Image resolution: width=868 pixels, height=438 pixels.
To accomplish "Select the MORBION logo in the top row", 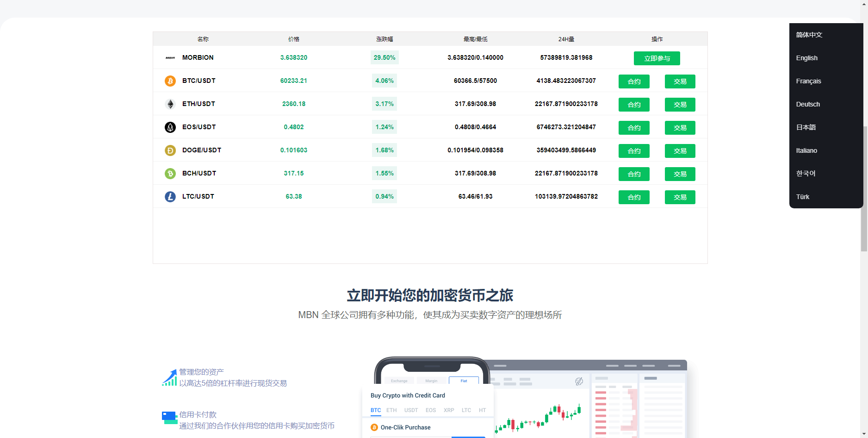I will 169,57.
